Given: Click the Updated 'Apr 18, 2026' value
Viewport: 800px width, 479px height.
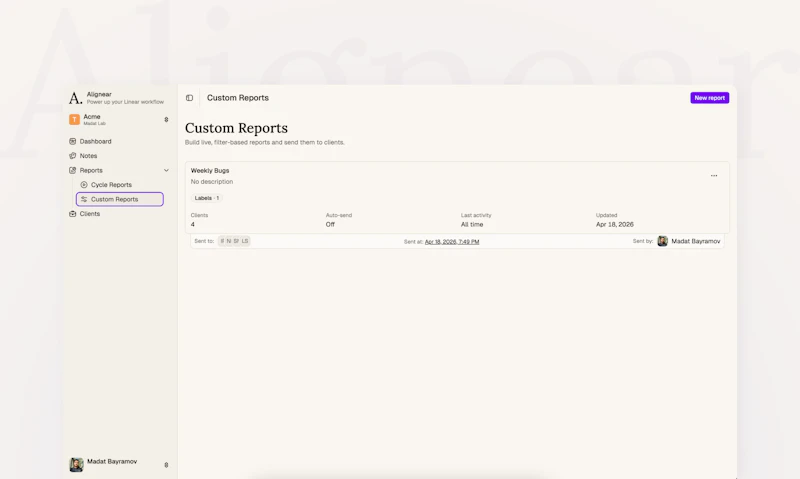Looking at the screenshot, I should pyautogui.click(x=615, y=224).
